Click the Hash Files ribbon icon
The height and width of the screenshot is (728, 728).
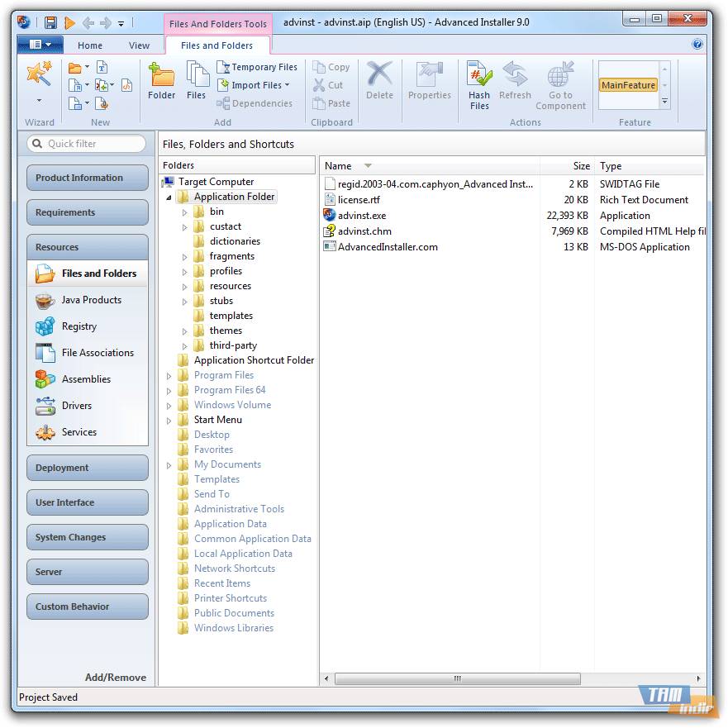479,84
